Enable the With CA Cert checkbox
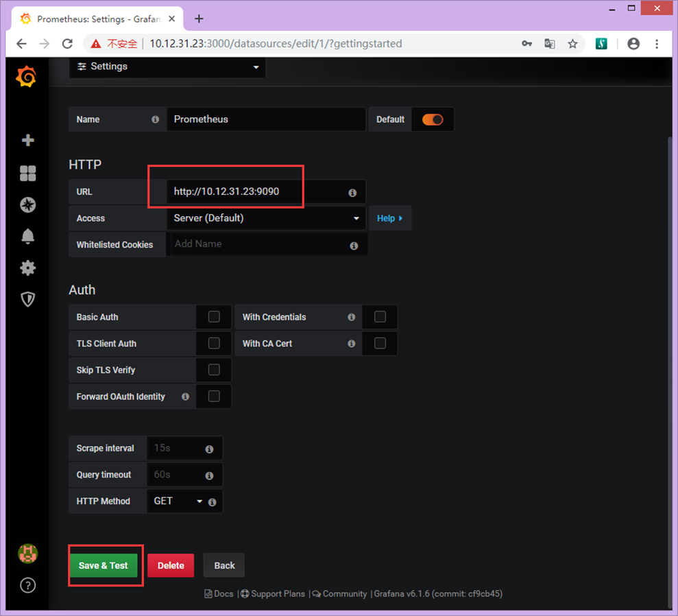This screenshot has width=678, height=616. point(380,343)
